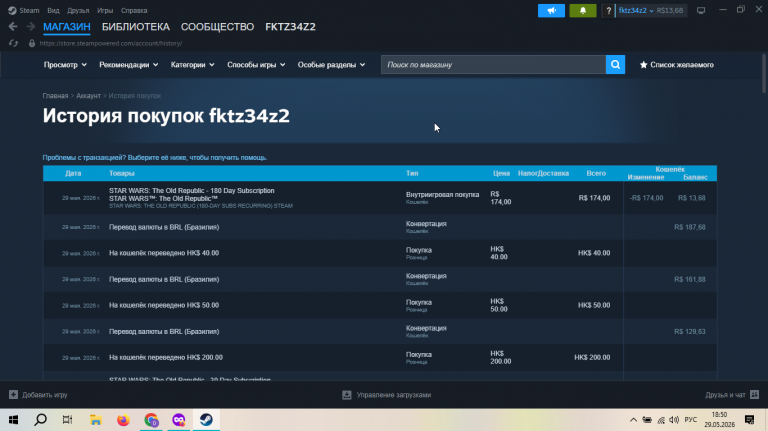
Task: Click the store search magnifier button
Action: pos(615,65)
